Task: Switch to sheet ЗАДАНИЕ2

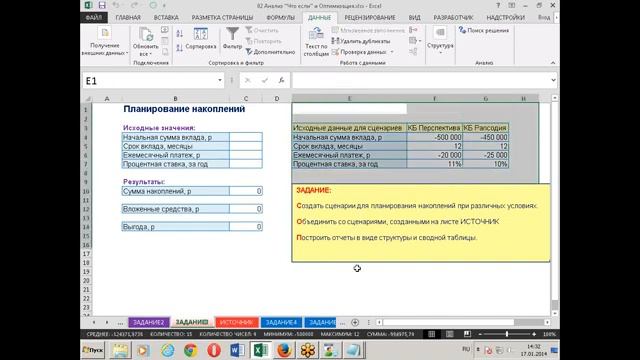Action: click(x=149, y=322)
